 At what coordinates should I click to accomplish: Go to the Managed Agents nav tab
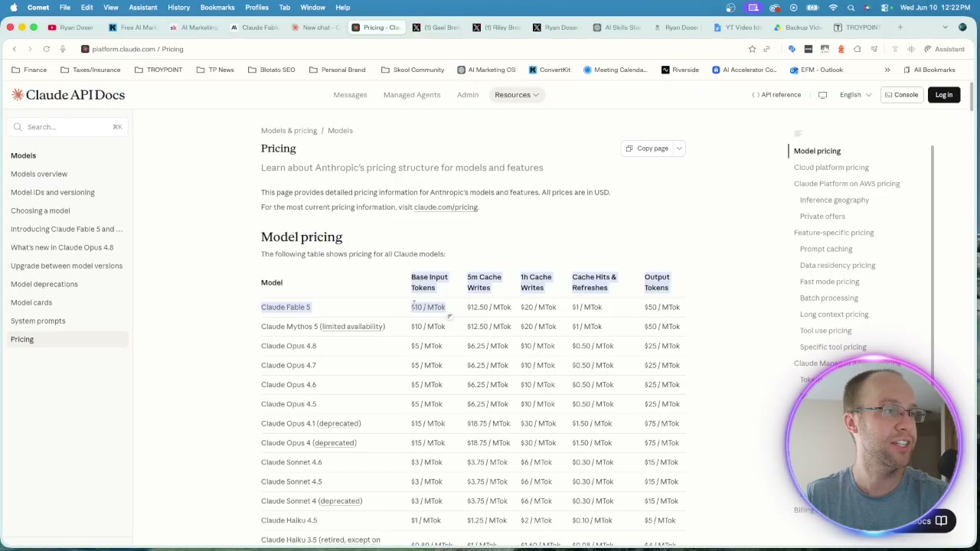[412, 95]
